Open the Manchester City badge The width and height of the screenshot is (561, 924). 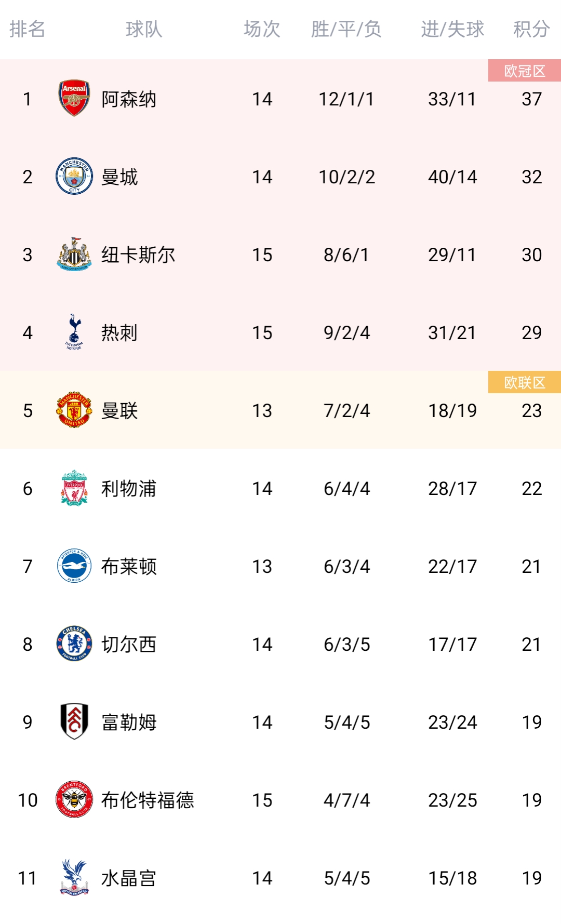click(74, 176)
